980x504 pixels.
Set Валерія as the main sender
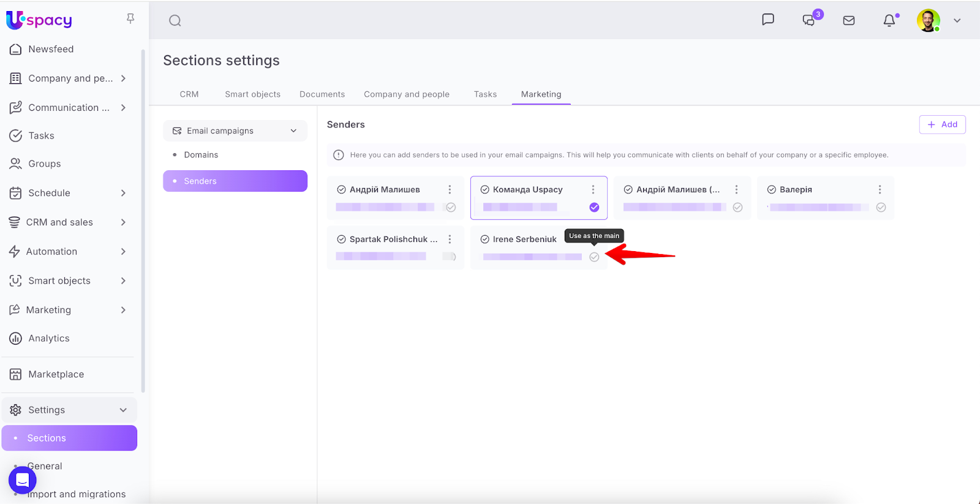coord(881,208)
